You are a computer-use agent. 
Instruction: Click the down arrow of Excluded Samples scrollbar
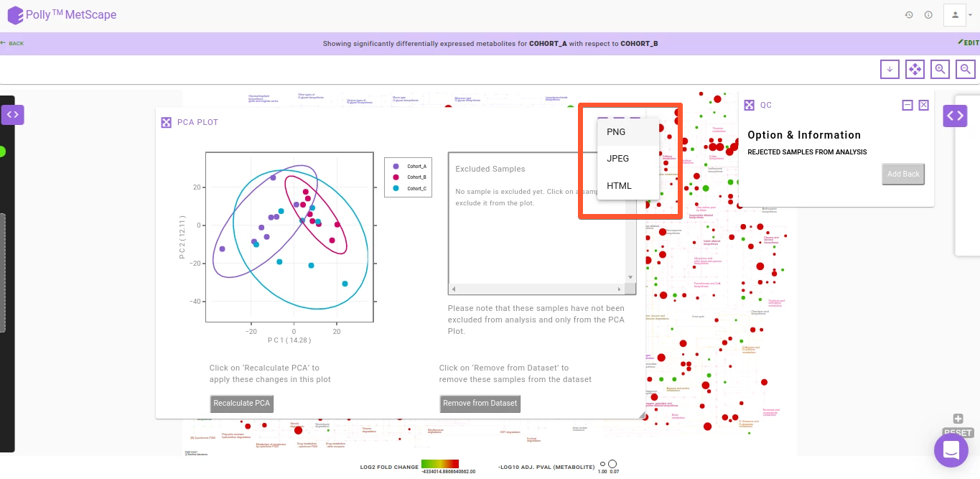pos(630,277)
